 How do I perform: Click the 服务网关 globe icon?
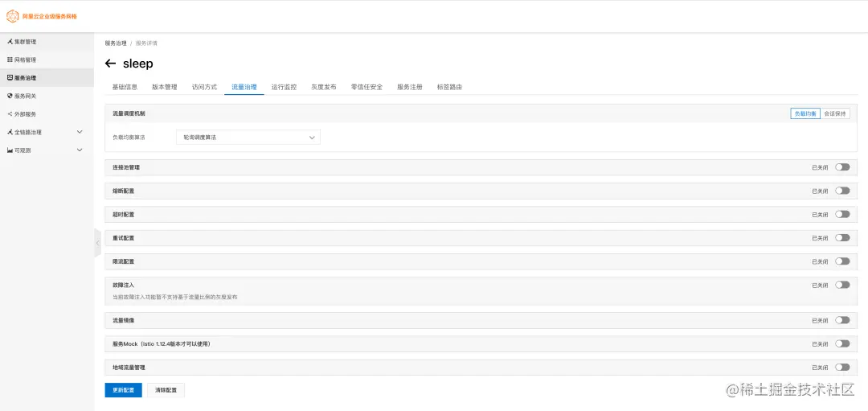[x=10, y=96]
